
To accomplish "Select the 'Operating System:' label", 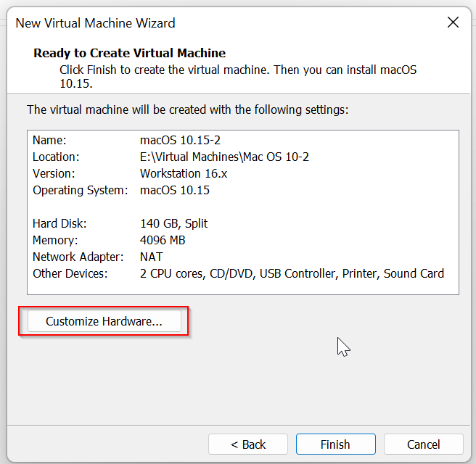I will point(80,190).
